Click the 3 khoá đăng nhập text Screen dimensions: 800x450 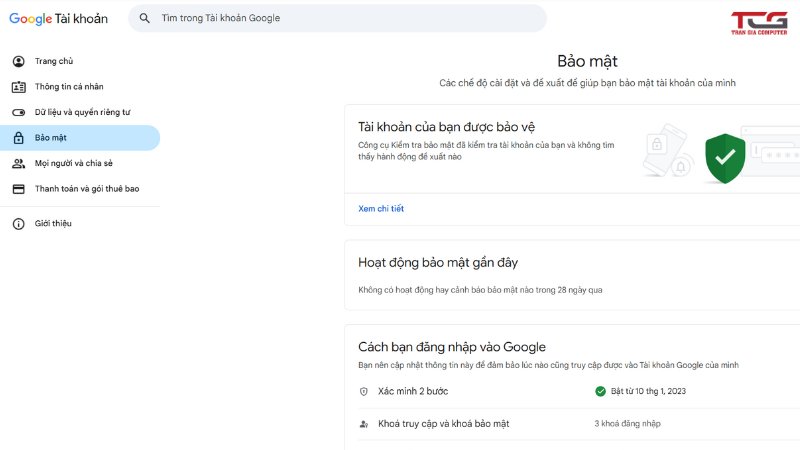coord(627,423)
